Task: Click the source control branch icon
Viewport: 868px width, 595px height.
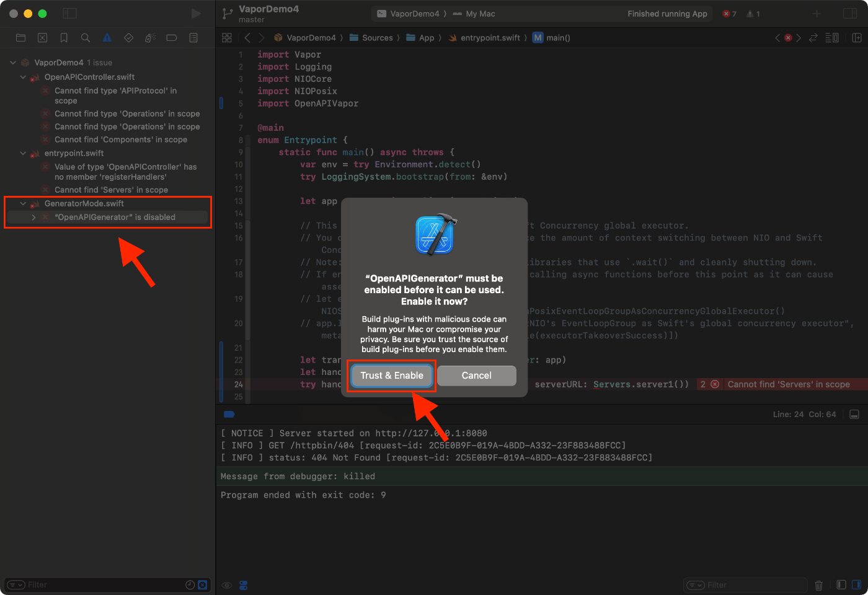Action: click(x=228, y=14)
